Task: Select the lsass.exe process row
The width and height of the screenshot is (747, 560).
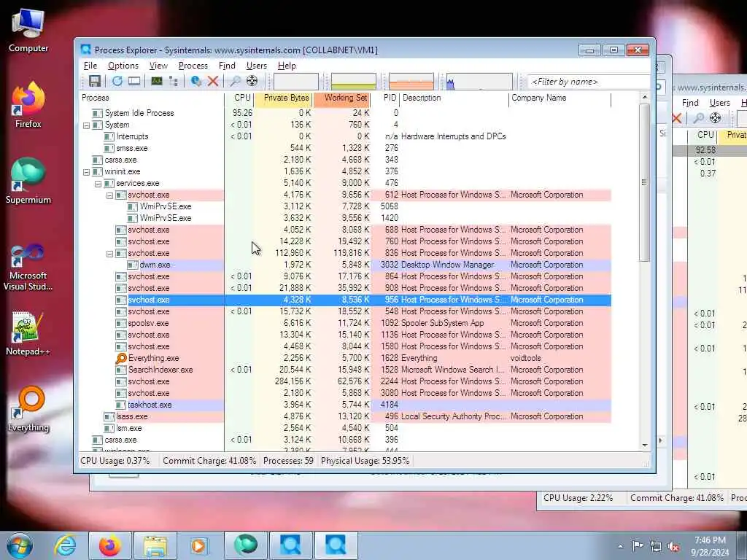Action: coord(345,416)
